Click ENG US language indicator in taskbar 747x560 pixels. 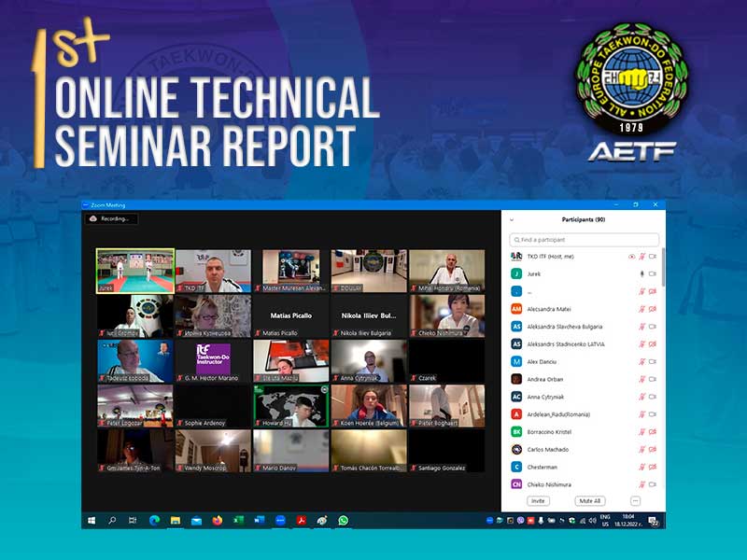[605, 521]
